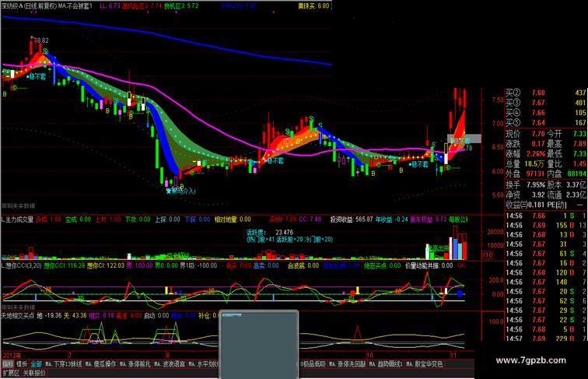Click the 扩展区 button
The image size is (588, 379).
tap(11, 373)
